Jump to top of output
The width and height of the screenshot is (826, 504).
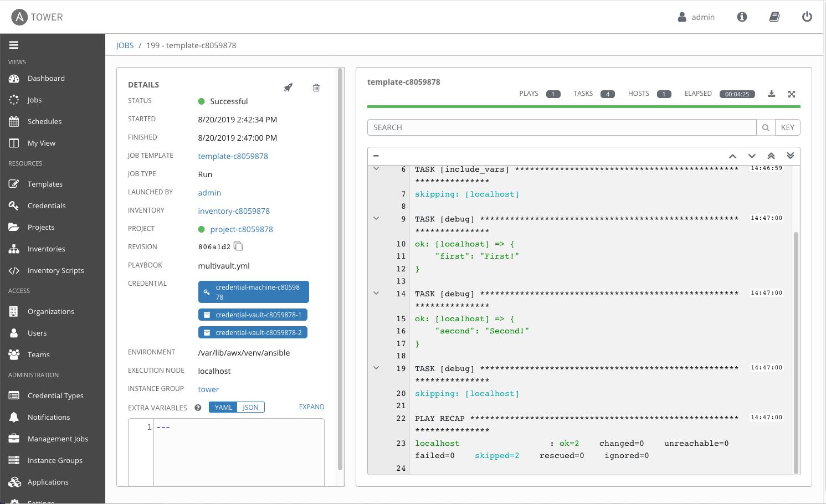[771, 156]
